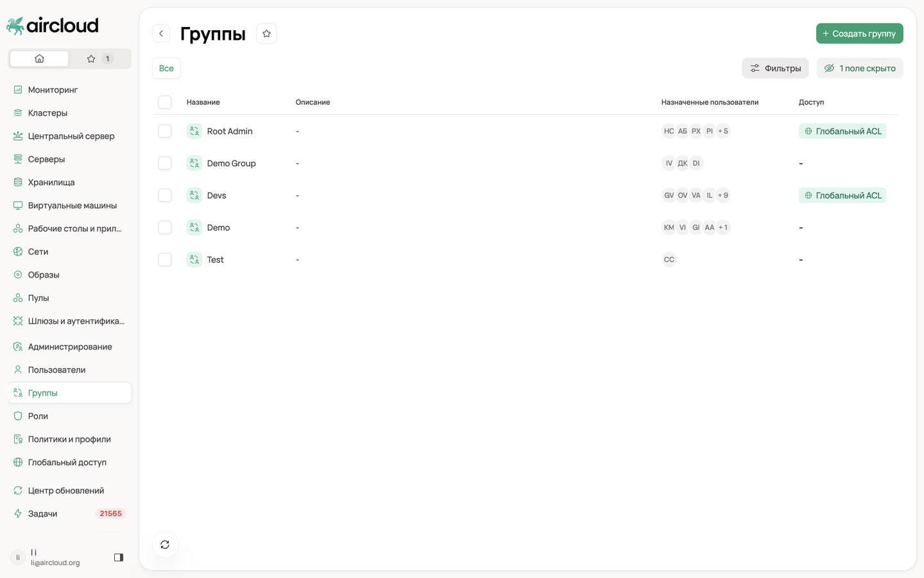The height and width of the screenshot is (578, 924).
Task: Select the Все filter tab
Action: pos(166,68)
